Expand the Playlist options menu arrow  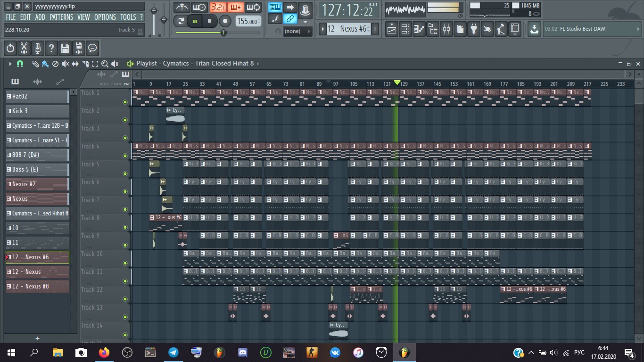(10, 64)
